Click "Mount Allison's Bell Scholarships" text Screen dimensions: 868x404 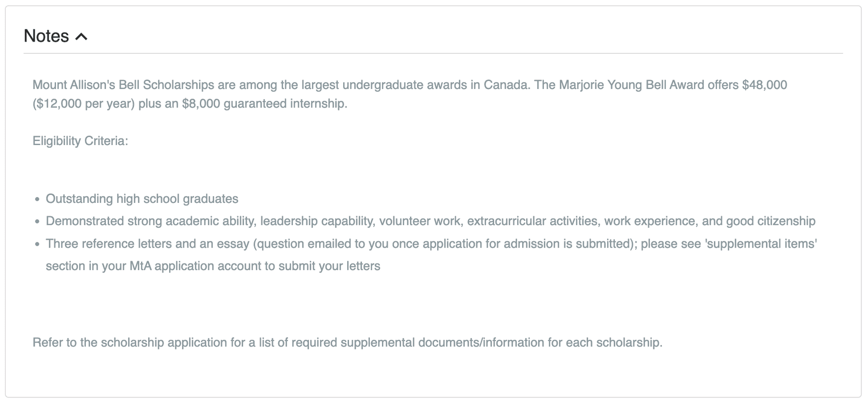(123, 85)
